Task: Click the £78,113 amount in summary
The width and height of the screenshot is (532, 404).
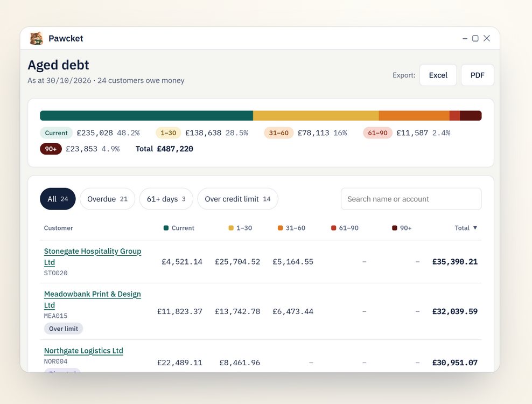Action: (x=313, y=133)
